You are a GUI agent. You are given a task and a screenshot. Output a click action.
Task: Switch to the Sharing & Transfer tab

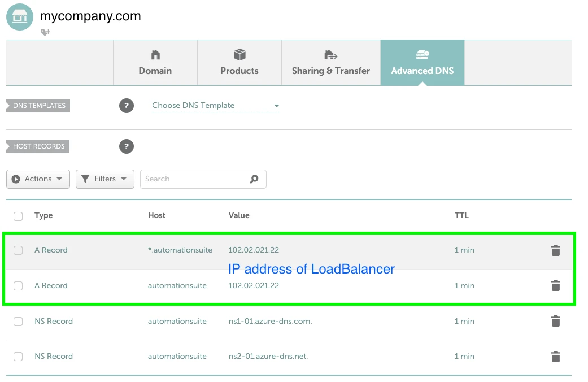point(331,63)
